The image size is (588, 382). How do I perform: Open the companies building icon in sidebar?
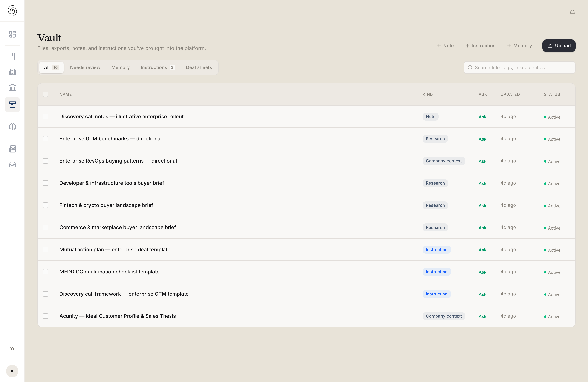click(x=12, y=72)
